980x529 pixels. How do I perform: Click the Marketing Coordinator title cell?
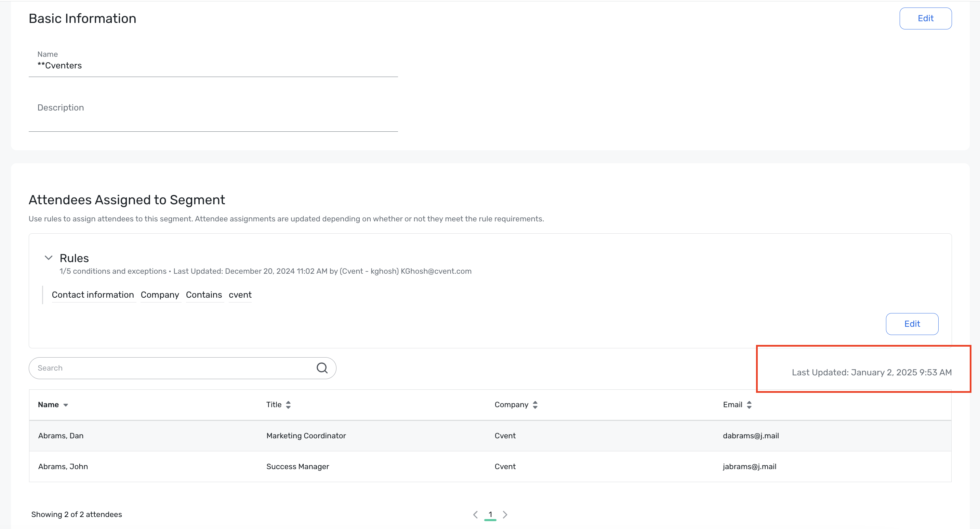coord(306,436)
